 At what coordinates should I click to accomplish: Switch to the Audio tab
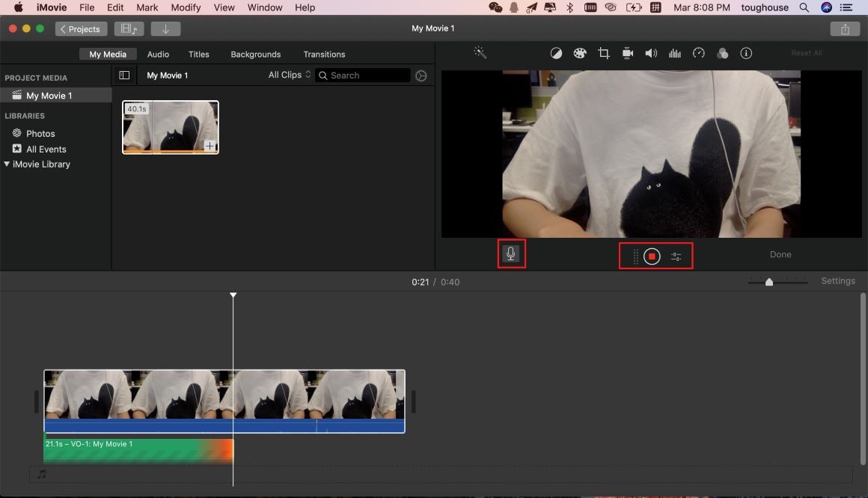click(158, 55)
